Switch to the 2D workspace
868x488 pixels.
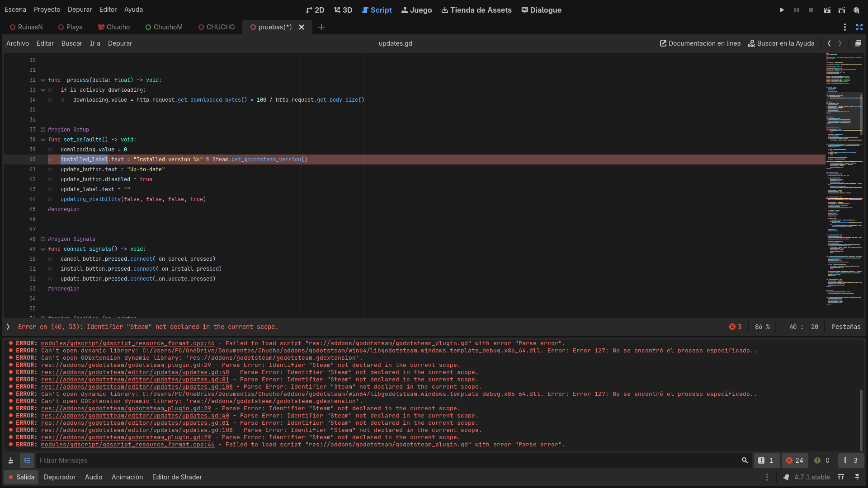(315, 10)
